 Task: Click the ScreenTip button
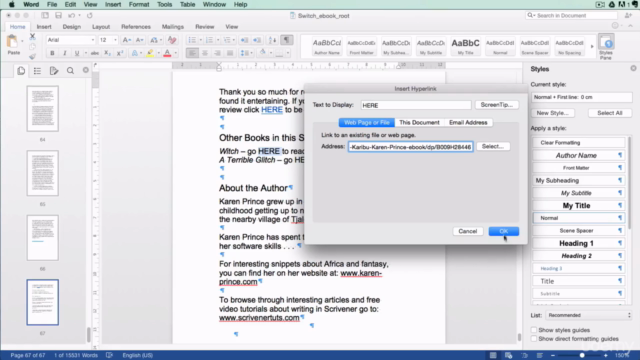[x=497, y=105]
